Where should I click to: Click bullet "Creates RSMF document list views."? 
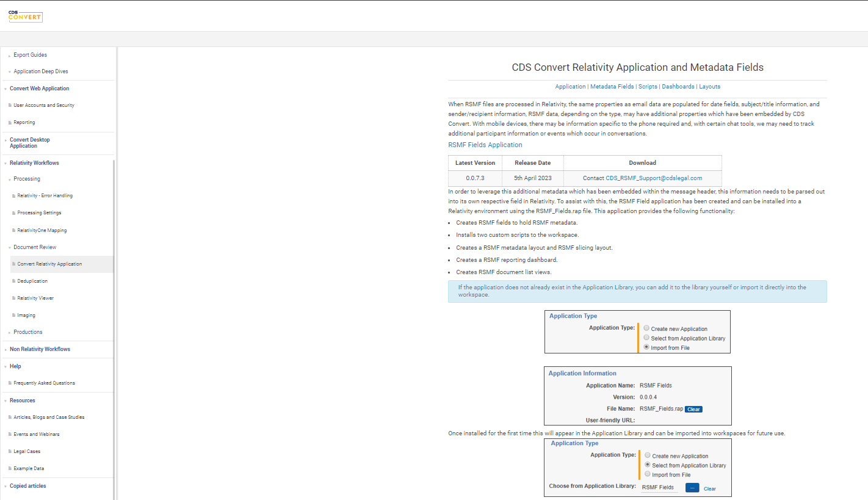[x=504, y=272]
